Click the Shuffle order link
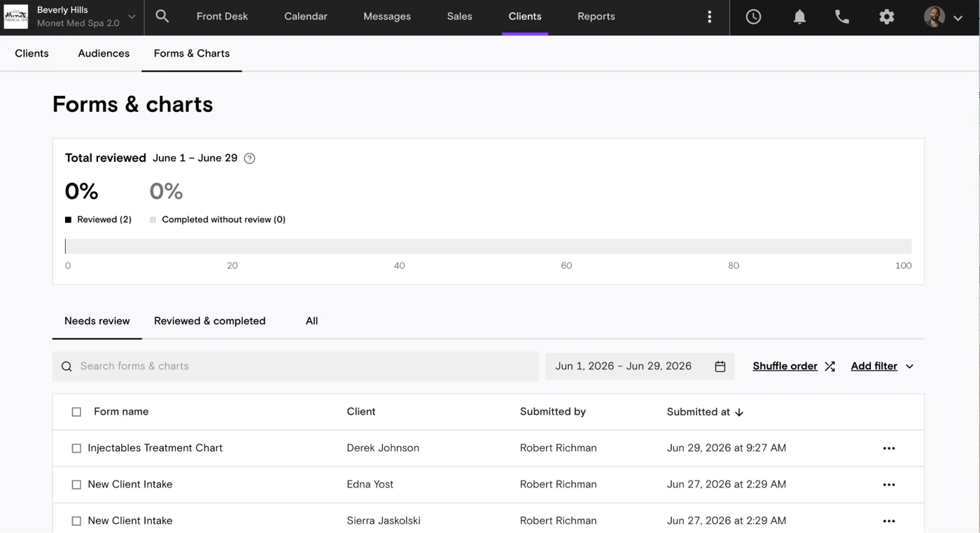This screenshot has height=533, width=980. coord(785,366)
